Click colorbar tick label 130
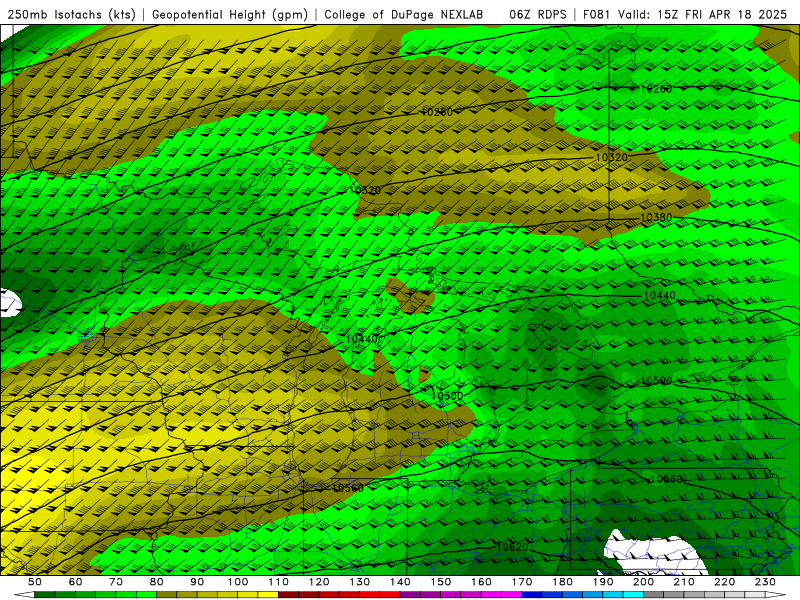This screenshot has width=800, height=600. click(360, 582)
